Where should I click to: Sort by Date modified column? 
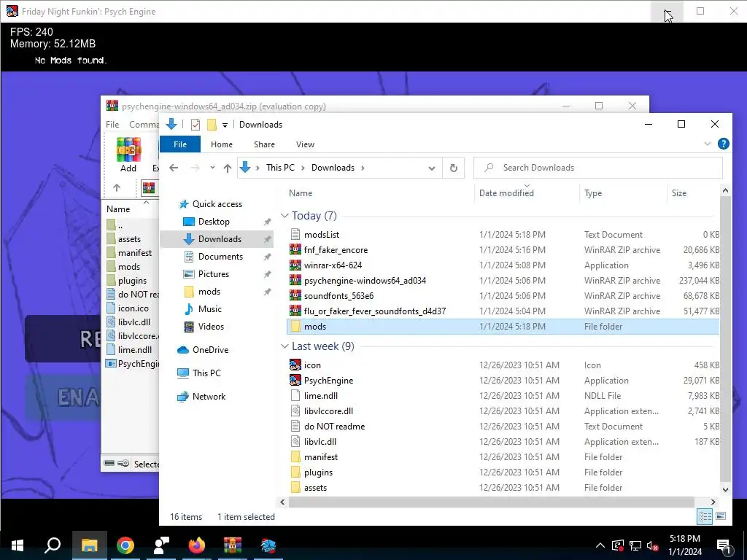pos(506,192)
